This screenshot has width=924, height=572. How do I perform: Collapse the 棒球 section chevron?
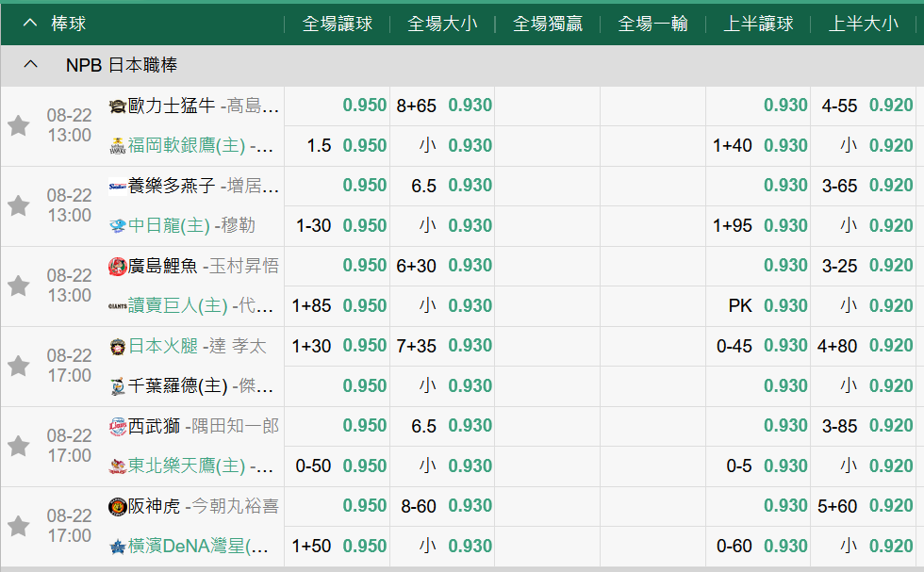tap(29, 24)
